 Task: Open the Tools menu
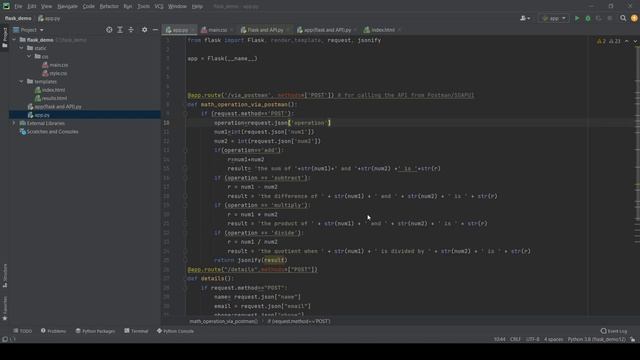[x=143, y=7]
